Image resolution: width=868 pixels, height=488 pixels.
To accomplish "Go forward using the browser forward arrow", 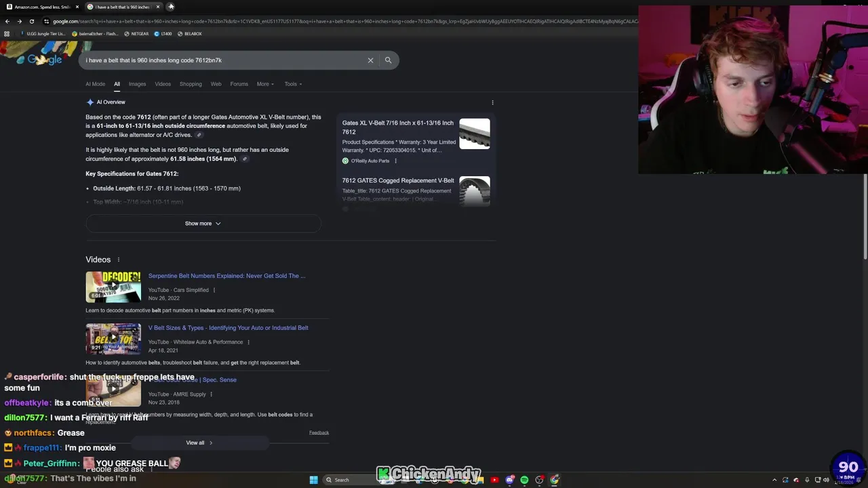I will 19,21.
